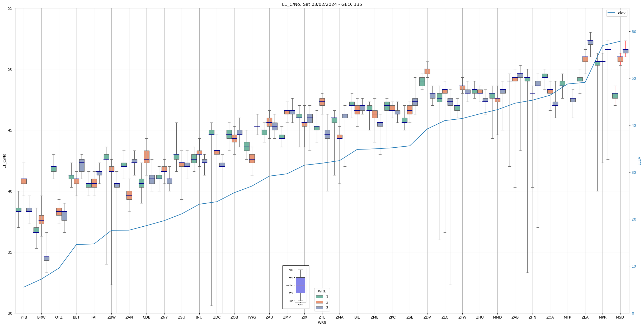Click the 'L1_C/No' y-axis label
The width and height of the screenshot is (644, 327).
pyautogui.click(x=4, y=161)
